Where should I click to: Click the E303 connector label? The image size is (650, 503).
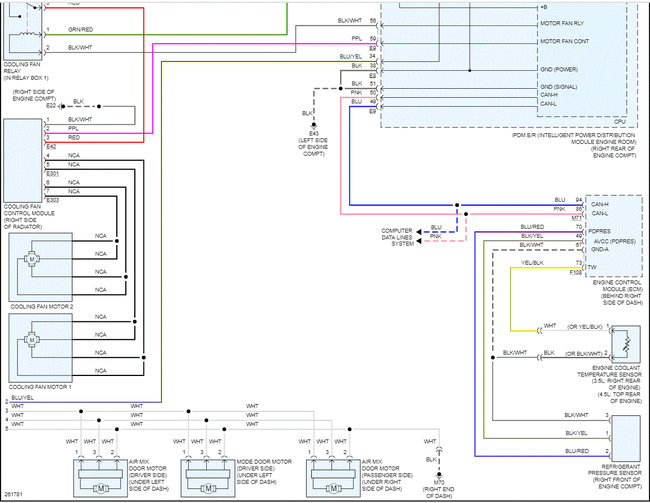click(52, 200)
